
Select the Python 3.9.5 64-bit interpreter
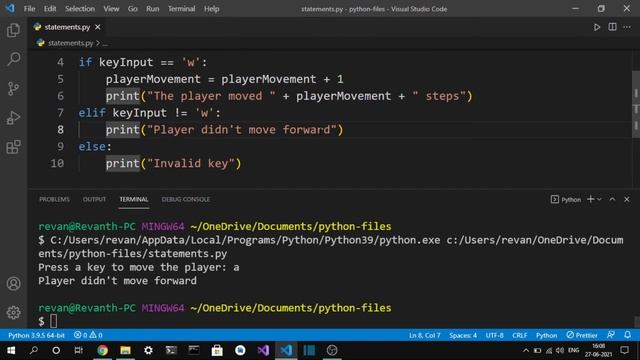coord(36,335)
